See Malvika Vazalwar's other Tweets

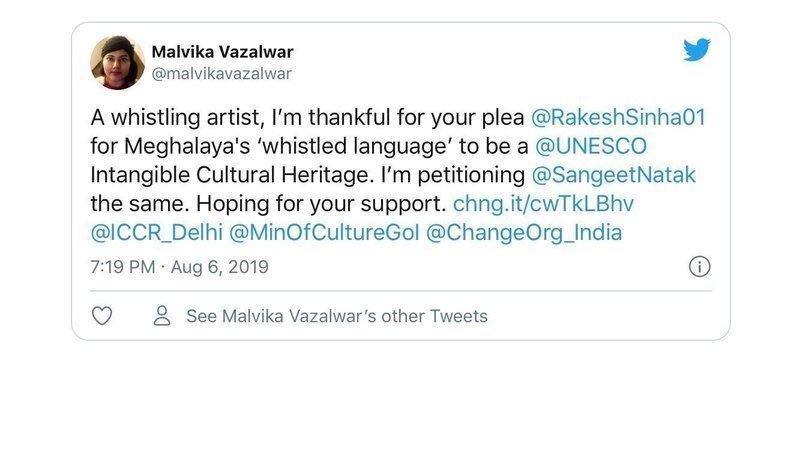pyautogui.click(x=337, y=316)
